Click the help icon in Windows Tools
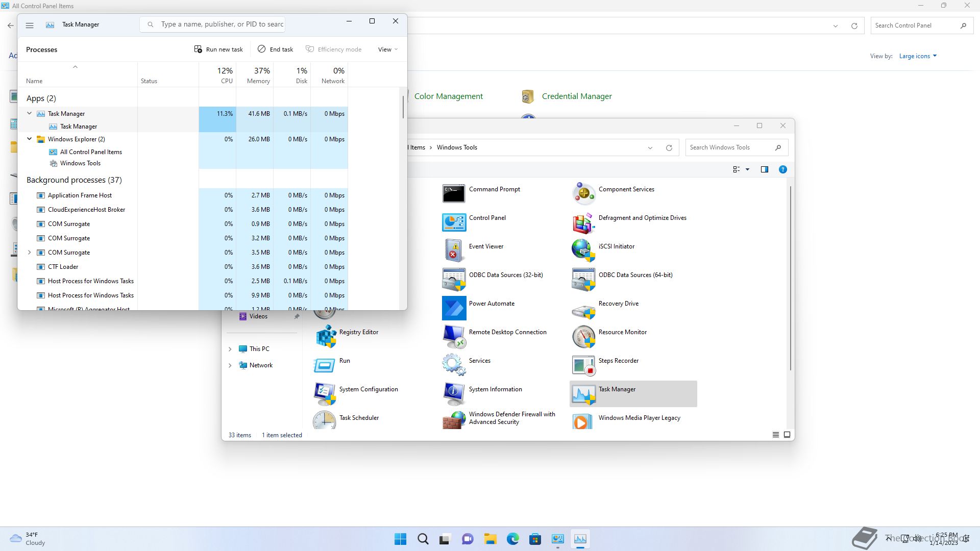Screen dimensions: 980x551 point(782,169)
